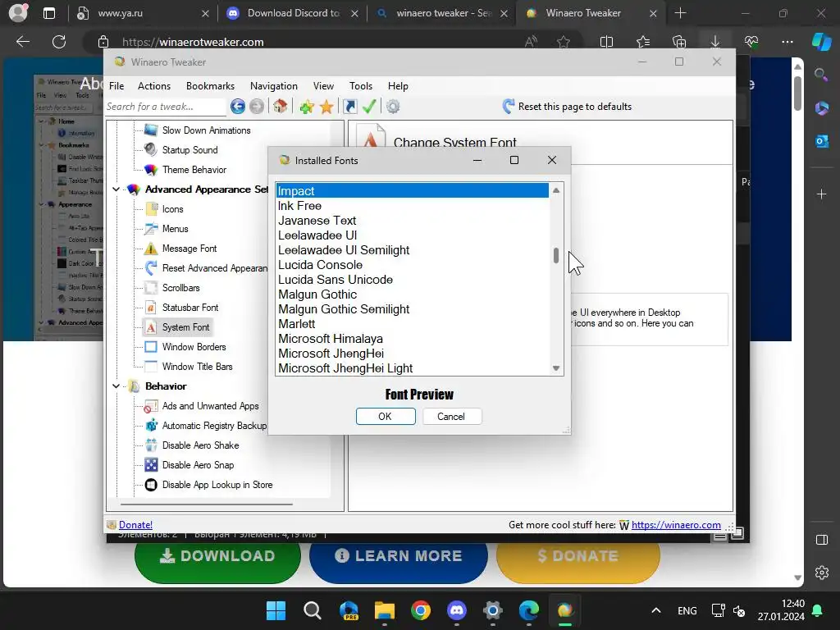Click the green checkmark toolbar icon
The width and height of the screenshot is (840, 630).
tap(369, 107)
